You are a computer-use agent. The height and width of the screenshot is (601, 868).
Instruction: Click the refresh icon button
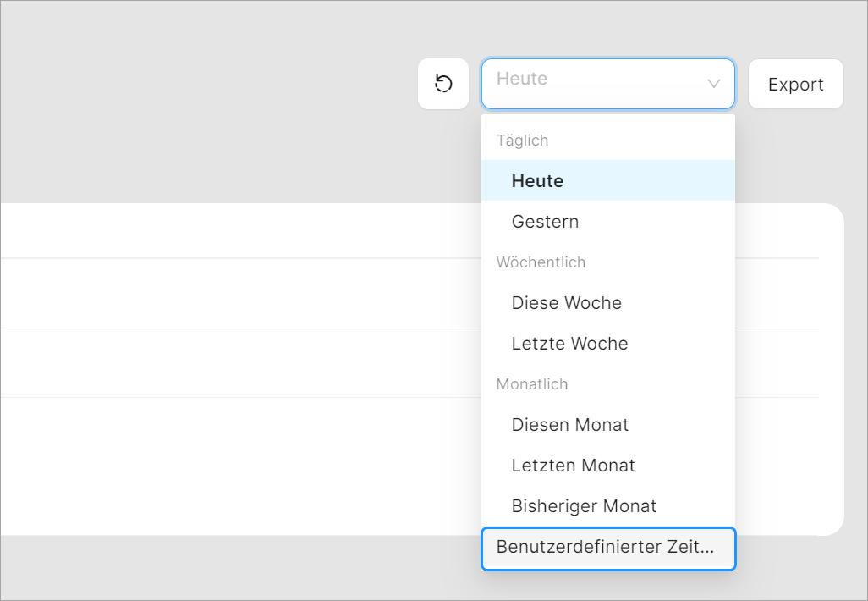(443, 84)
